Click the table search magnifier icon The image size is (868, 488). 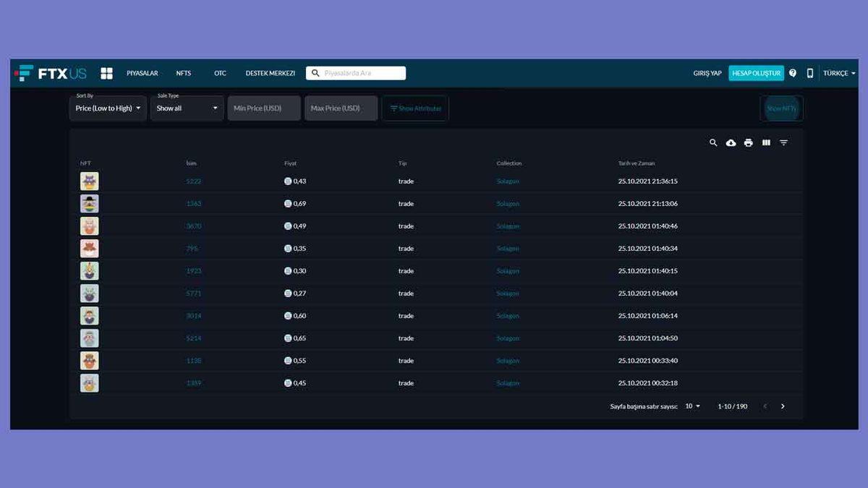point(713,143)
